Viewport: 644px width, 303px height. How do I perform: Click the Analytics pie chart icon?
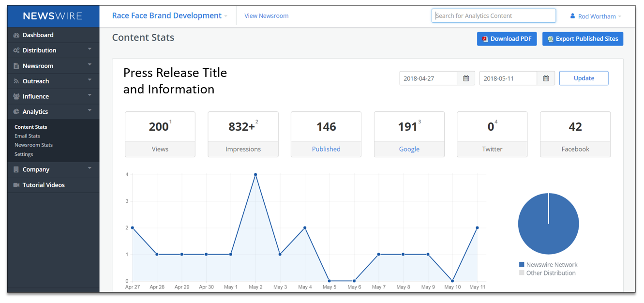16,112
